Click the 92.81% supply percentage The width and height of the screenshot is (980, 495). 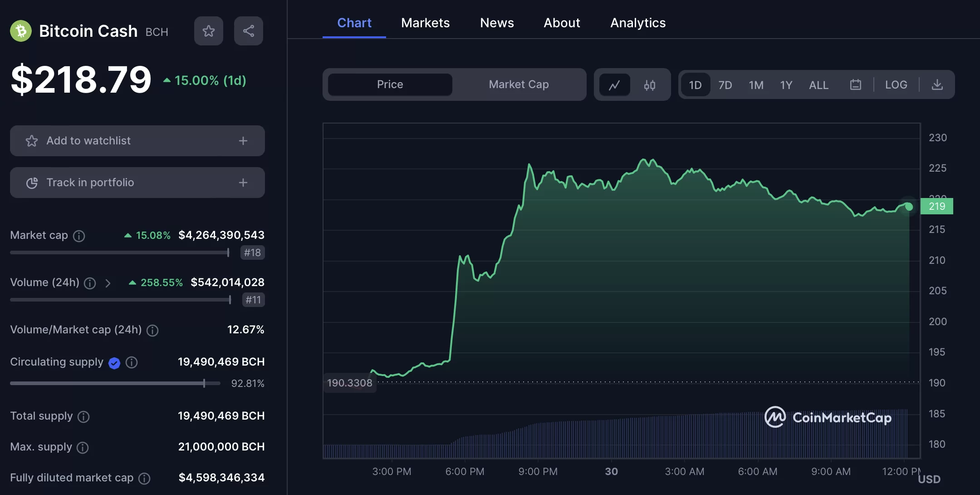pos(248,383)
